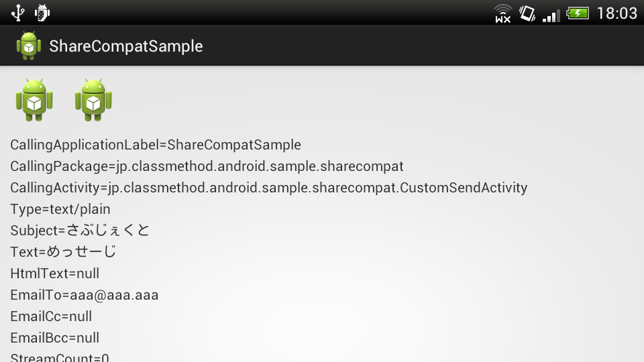The height and width of the screenshot is (362, 644).
Task: Tap the Subject line with Japanese text
Action: pyautogui.click(x=80, y=231)
